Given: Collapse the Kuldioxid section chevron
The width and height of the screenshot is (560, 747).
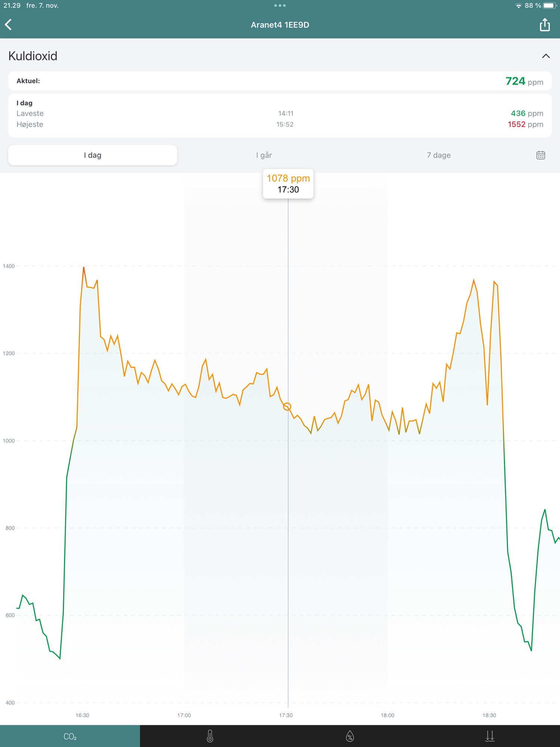Looking at the screenshot, I should click(545, 56).
